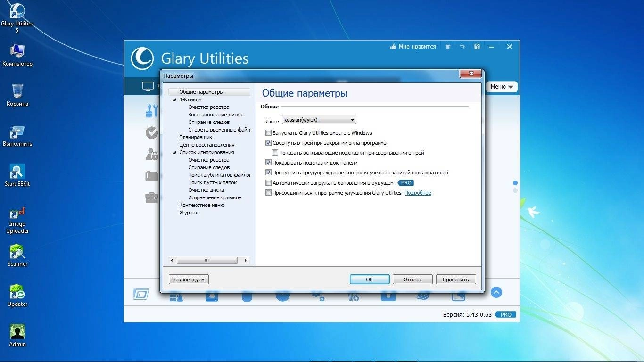Click the gears icon in Glary bottom dock
This screenshot has height=362, width=644.
tap(318, 296)
